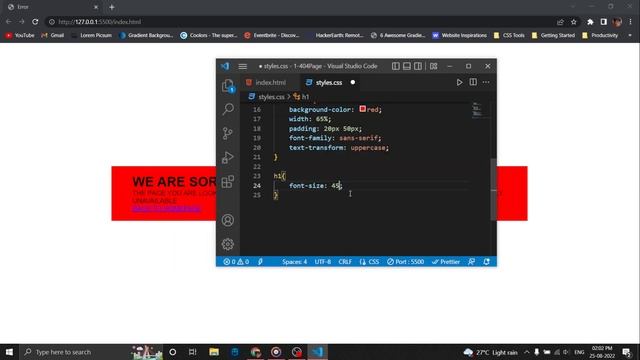The width and height of the screenshot is (640, 360).
Task: Open the Website Inspirations bookmark
Action: 460,36
